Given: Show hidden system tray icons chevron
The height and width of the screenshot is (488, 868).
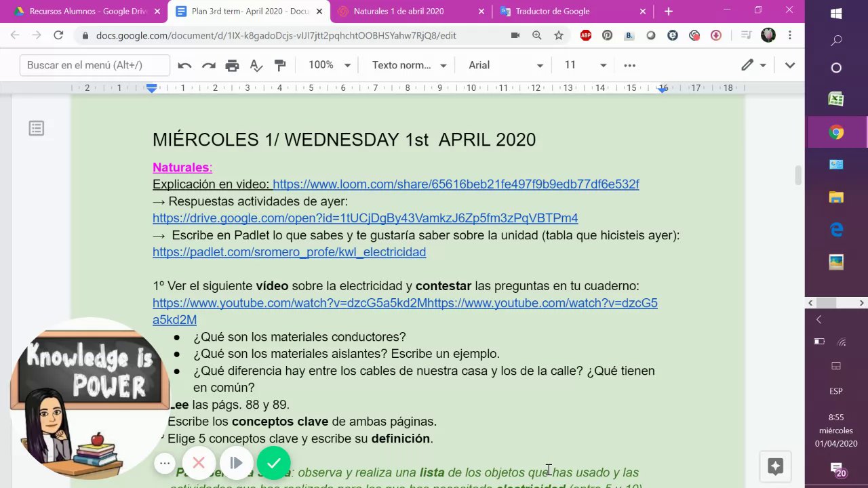Looking at the screenshot, I should (x=818, y=319).
